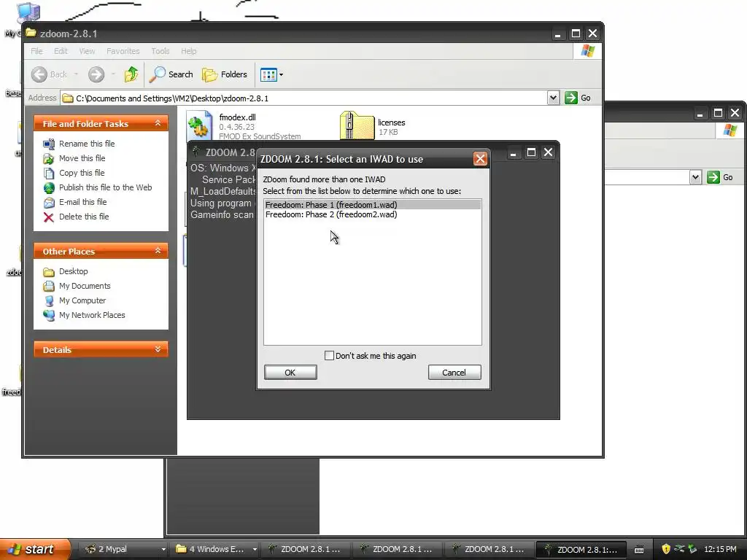Open the File menu in zdoom-2.8.1 Explorer

tap(36, 51)
